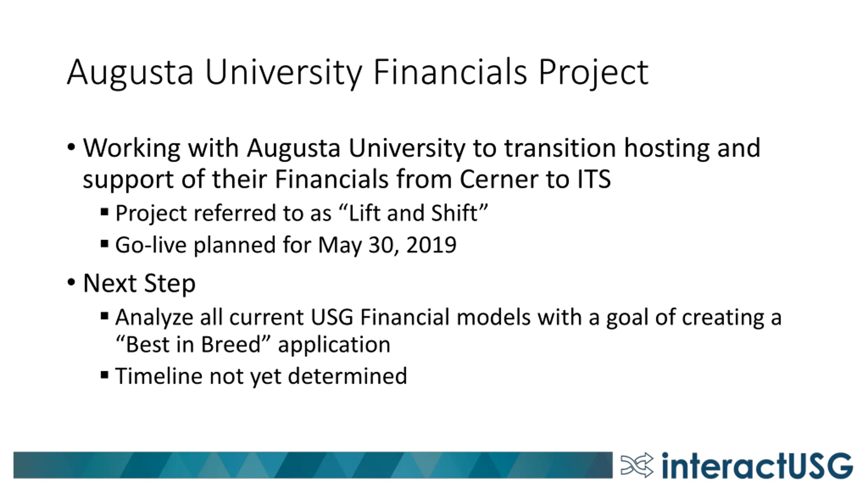The width and height of the screenshot is (868, 488).
Task: Click the blue triangle-patterned footer banner
Action: pos(313,465)
